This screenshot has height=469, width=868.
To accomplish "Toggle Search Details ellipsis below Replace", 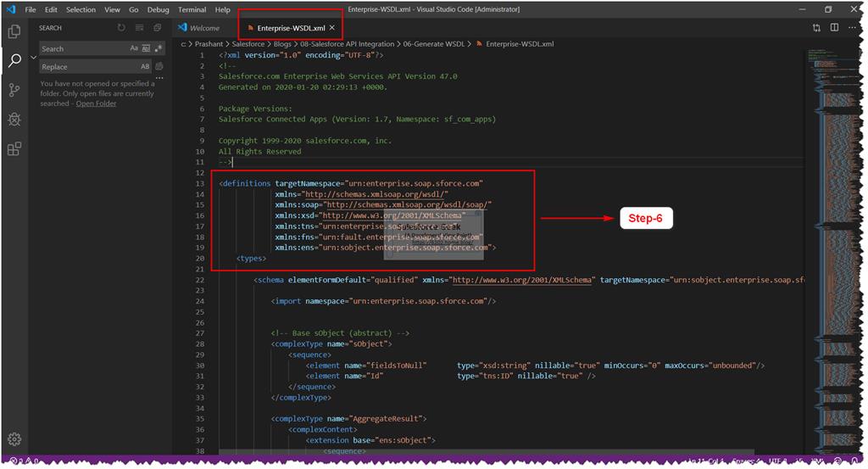I will (x=159, y=79).
